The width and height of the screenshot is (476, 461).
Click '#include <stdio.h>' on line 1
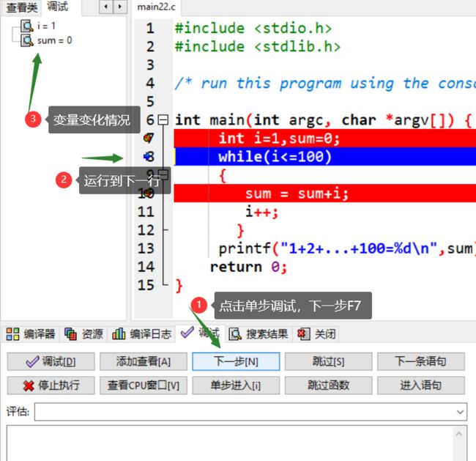pos(253,29)
